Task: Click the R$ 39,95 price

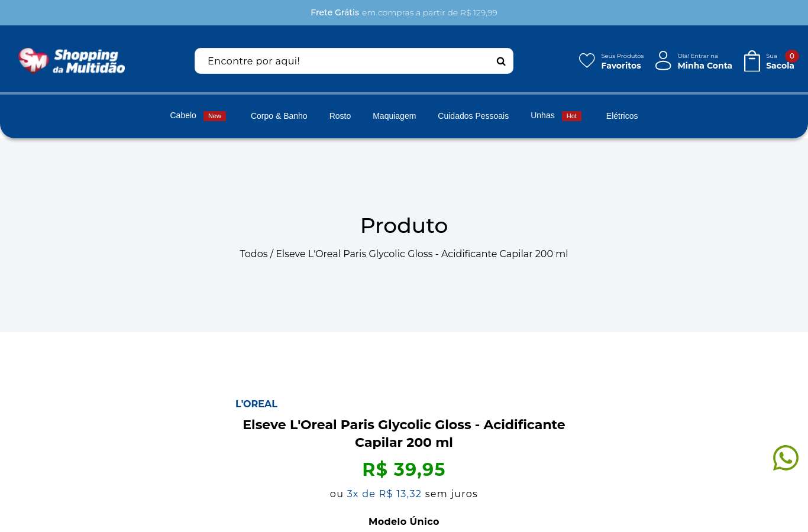Action: coord(404,469)
